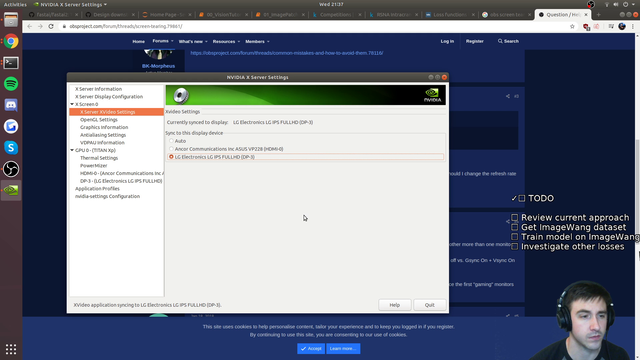The image size is (640, 360).
Task: Select OpenGL Settings tree item
Action: (99, 120)
